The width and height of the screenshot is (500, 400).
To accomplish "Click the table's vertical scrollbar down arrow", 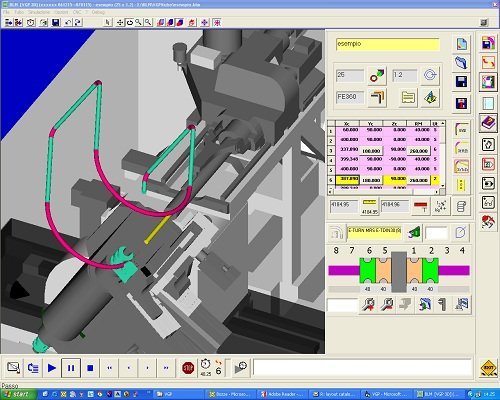I will coord(443,186).
